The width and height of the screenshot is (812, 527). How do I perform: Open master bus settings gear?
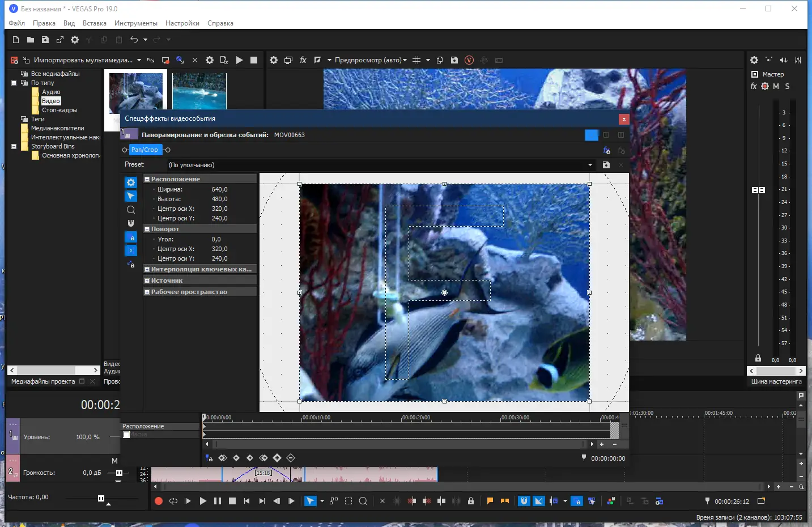point(754,60)
